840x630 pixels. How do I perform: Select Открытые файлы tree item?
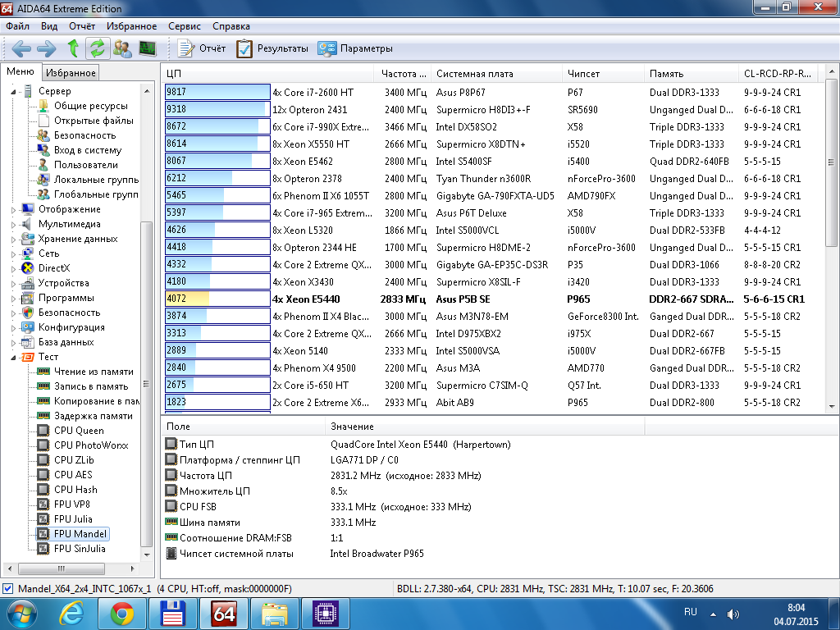tap(94, 121)
